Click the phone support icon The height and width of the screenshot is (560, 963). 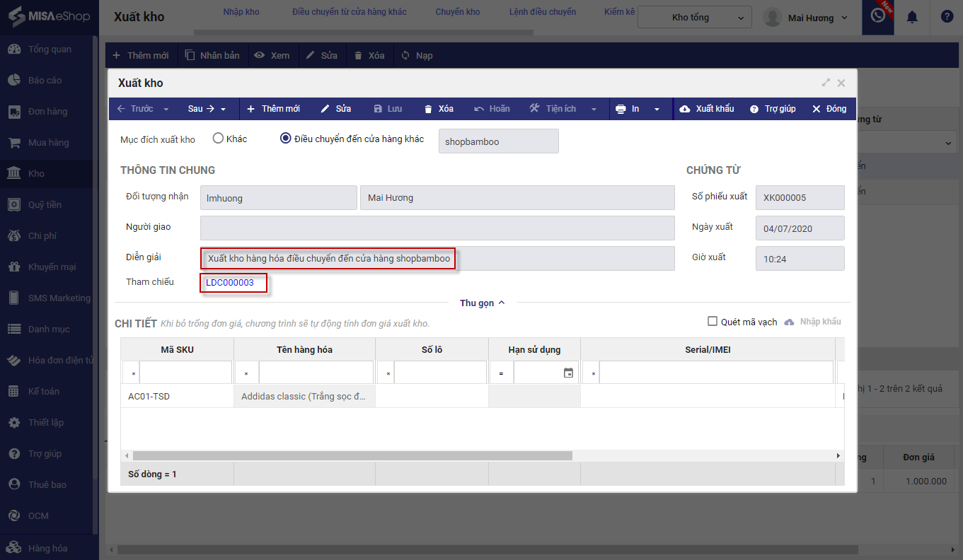pos(878,16)
